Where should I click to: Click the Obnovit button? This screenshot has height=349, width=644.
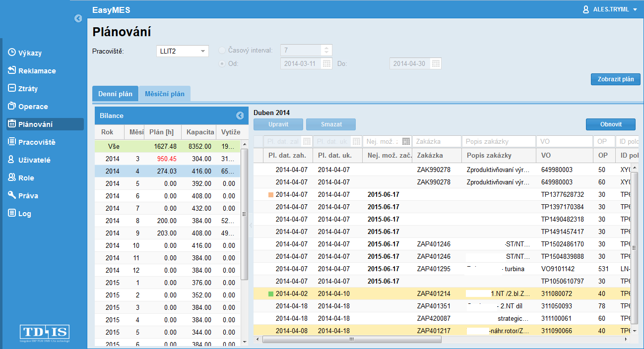tap(610, 124)
